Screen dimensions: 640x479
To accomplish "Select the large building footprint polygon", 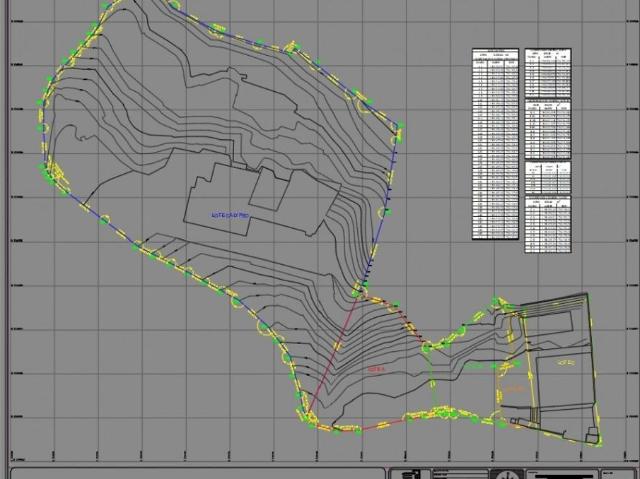I will (x=262, y=200).
